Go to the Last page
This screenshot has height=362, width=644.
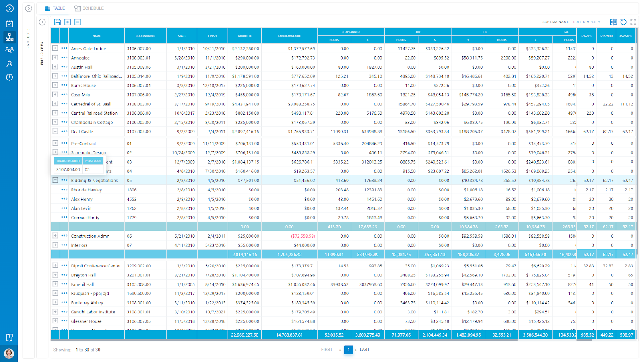365,350
